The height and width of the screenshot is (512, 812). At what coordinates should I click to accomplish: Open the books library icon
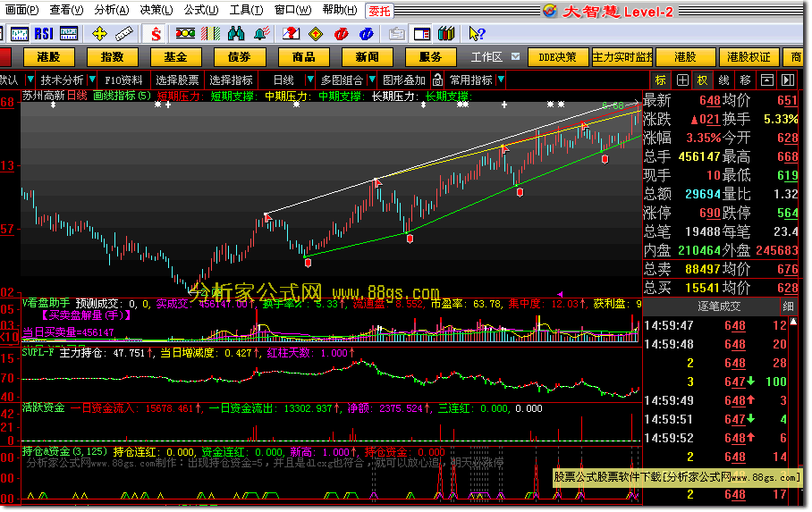[x=446, y=34]
